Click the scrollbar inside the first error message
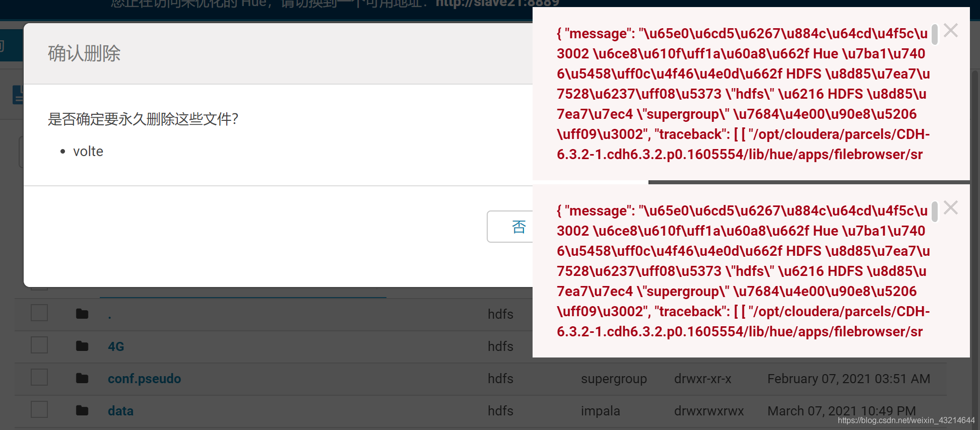This screenshot has width=980, height=430. [x=935, y=34]
